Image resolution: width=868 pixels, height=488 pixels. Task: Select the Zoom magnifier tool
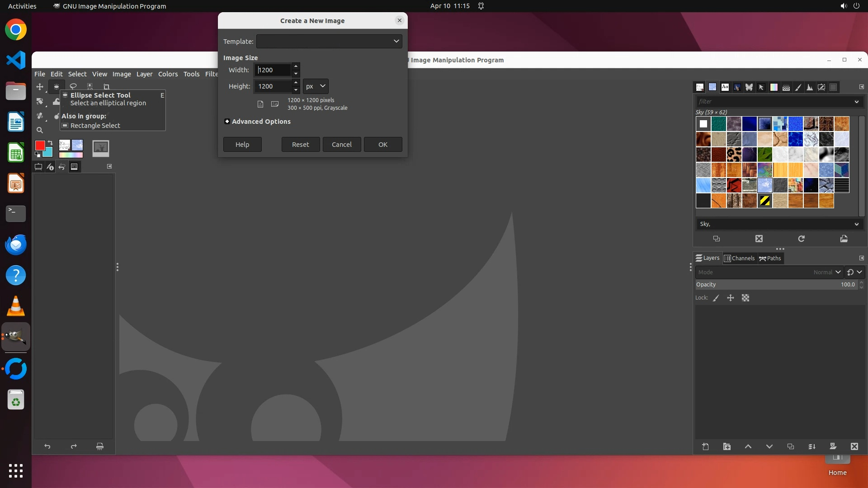(40, 130)
